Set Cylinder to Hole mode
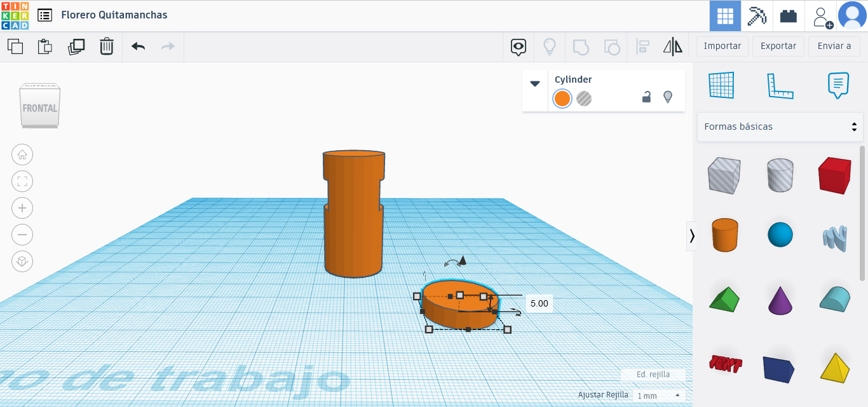868x407 pixels. [584, 99]
